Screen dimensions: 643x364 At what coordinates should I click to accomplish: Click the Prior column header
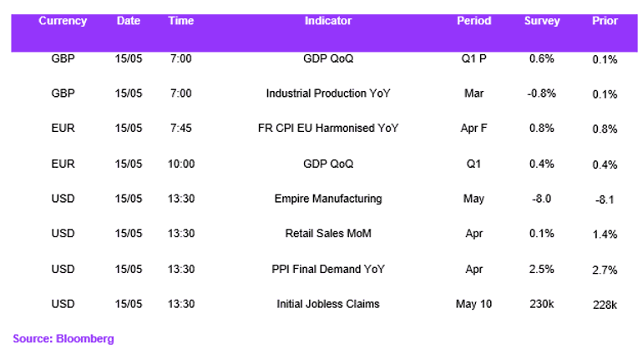tap(605, 21)
